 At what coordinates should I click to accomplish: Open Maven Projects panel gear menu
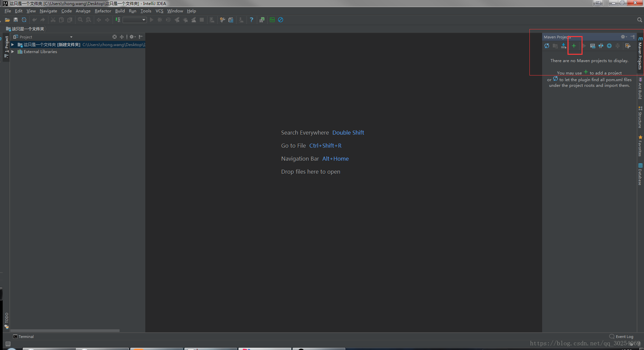click(x=624, y=37)
